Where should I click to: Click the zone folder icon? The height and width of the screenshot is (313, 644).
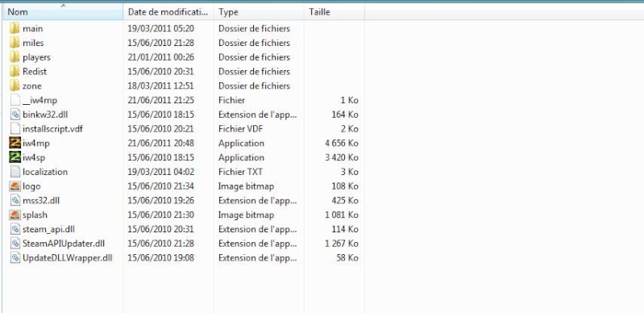point(15,86)
